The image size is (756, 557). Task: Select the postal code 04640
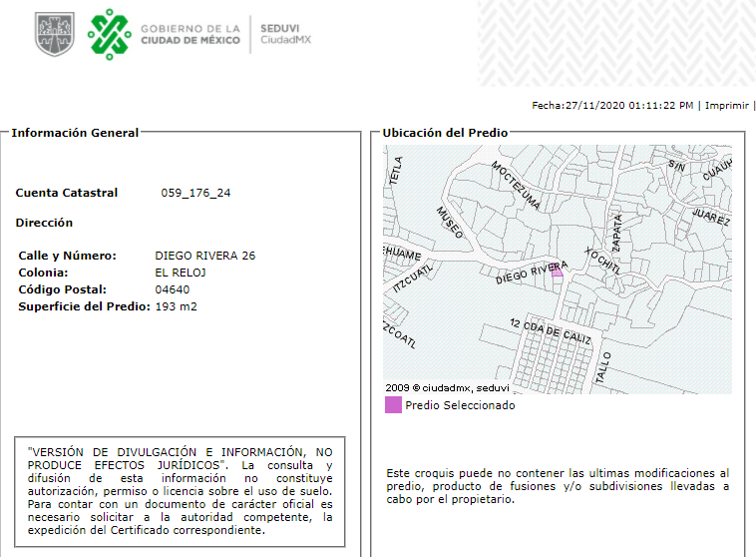[x=173, y=289]
